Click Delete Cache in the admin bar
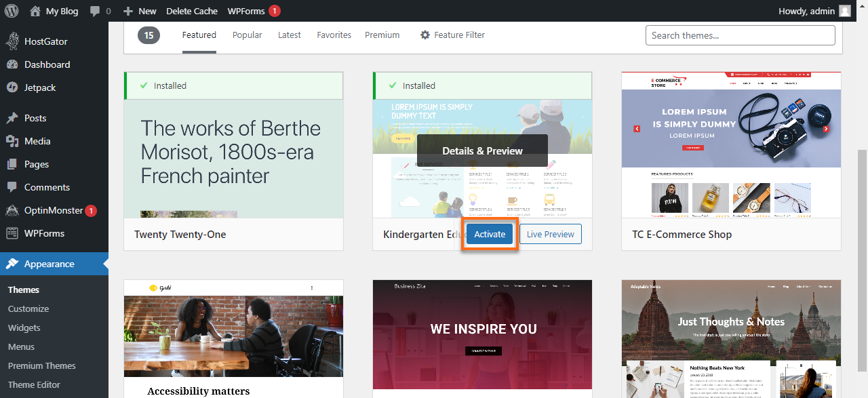 [x=192, y=10]
